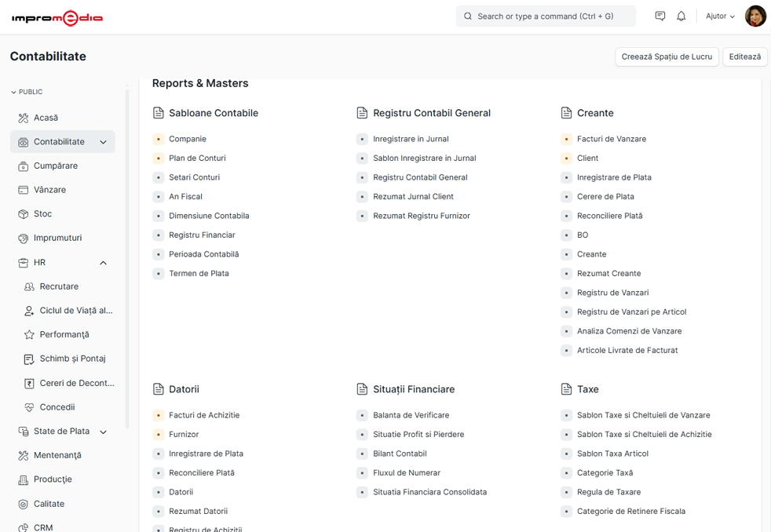
Task: Collapse the HR section chevron
Action: 103,263
